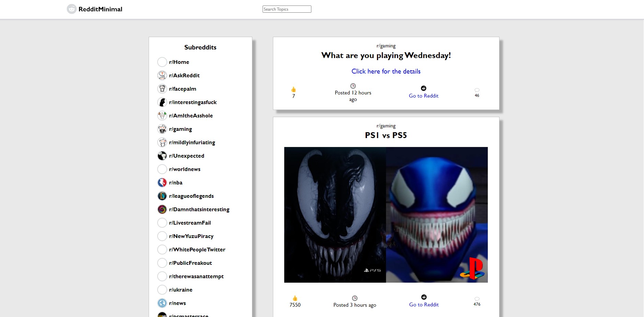Image resolution: width=644 pixels, height=317 pixels.
Task: Click the r/Unexpected avatar icon
Action: (x=162, y=156)
